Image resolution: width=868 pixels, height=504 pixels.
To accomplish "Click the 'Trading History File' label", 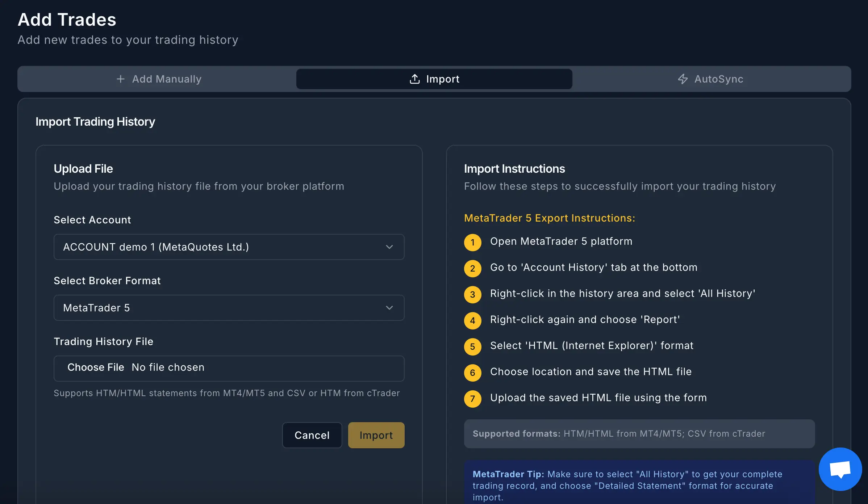I will pos(104,341).
